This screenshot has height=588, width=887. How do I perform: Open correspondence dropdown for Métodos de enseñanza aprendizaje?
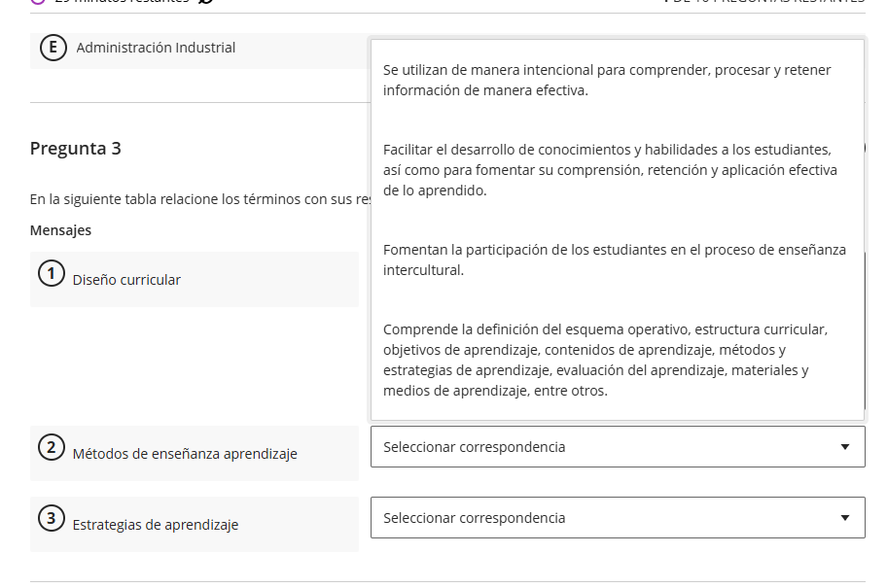[x=618, y=446]
